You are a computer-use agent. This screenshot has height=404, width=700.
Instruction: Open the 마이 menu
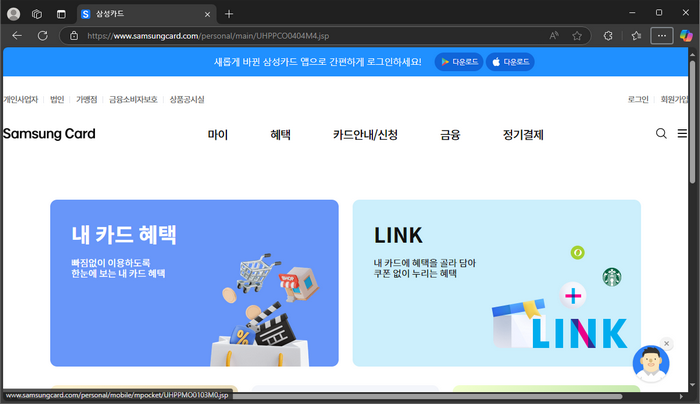218,134
